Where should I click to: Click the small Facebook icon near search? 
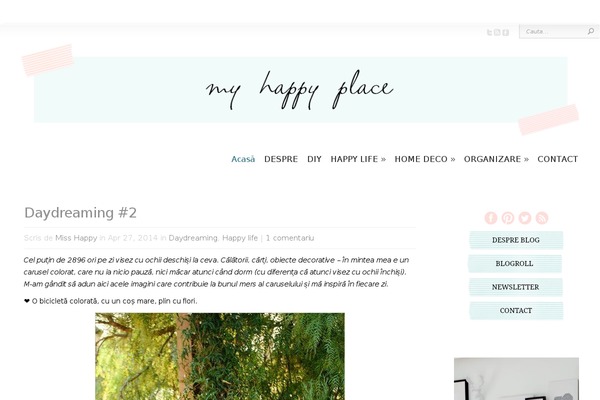pyautogui.click(x=505, y=32)
